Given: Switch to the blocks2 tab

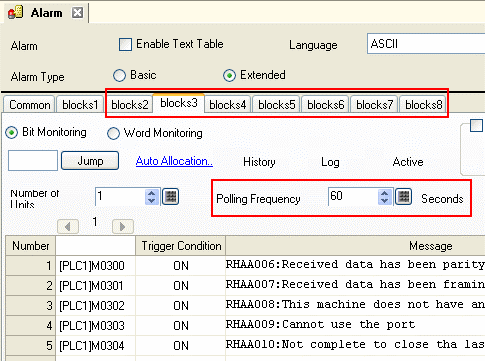Looking at the screenshot, I should tap(130, 105).
